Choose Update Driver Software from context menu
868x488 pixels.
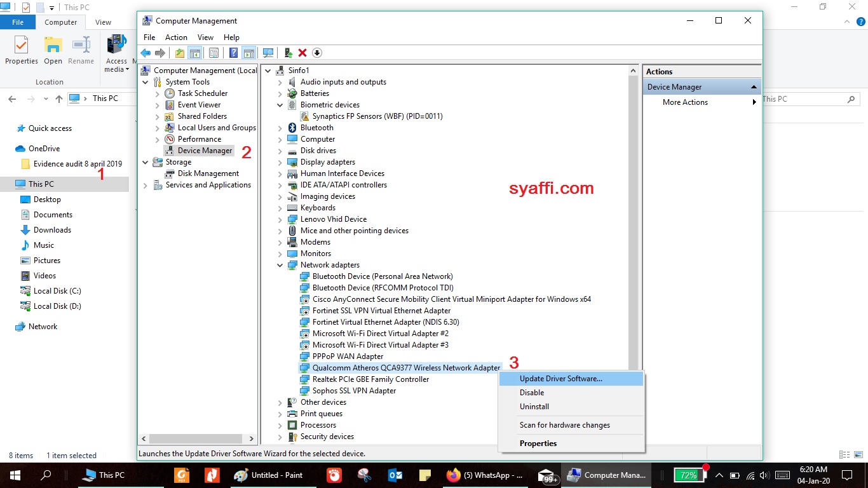coord(571,379)
